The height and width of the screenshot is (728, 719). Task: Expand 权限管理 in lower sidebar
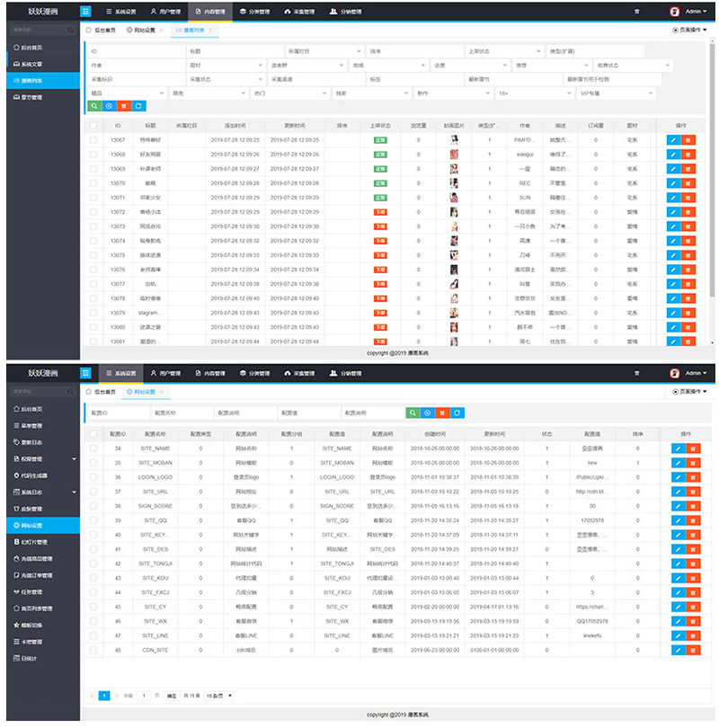[40, 459]
